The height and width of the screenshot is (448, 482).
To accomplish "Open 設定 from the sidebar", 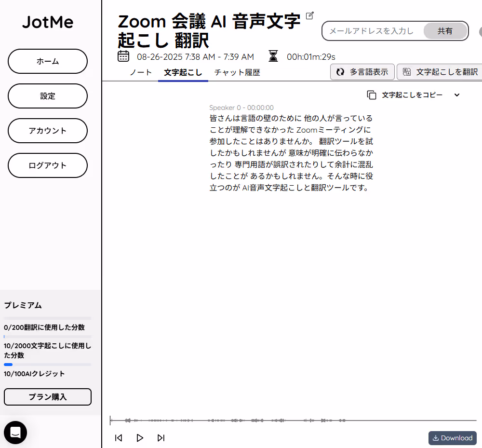I will click(48, 96).
